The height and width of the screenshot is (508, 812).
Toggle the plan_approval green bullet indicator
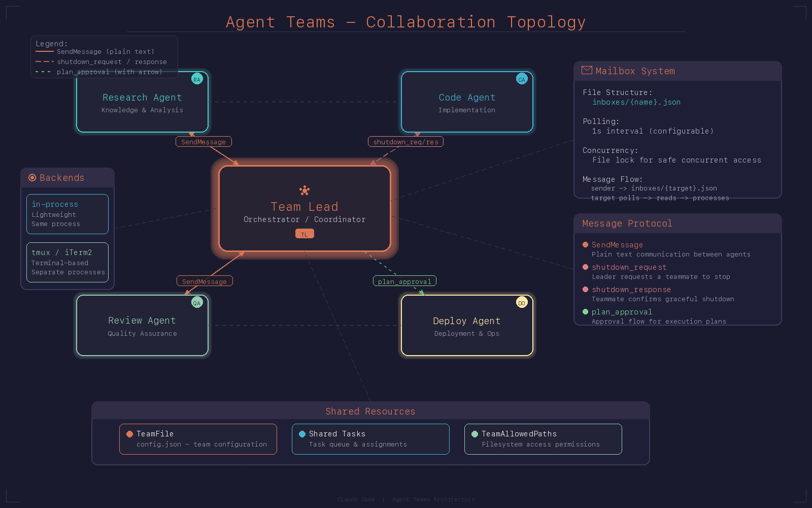(585, 311)
